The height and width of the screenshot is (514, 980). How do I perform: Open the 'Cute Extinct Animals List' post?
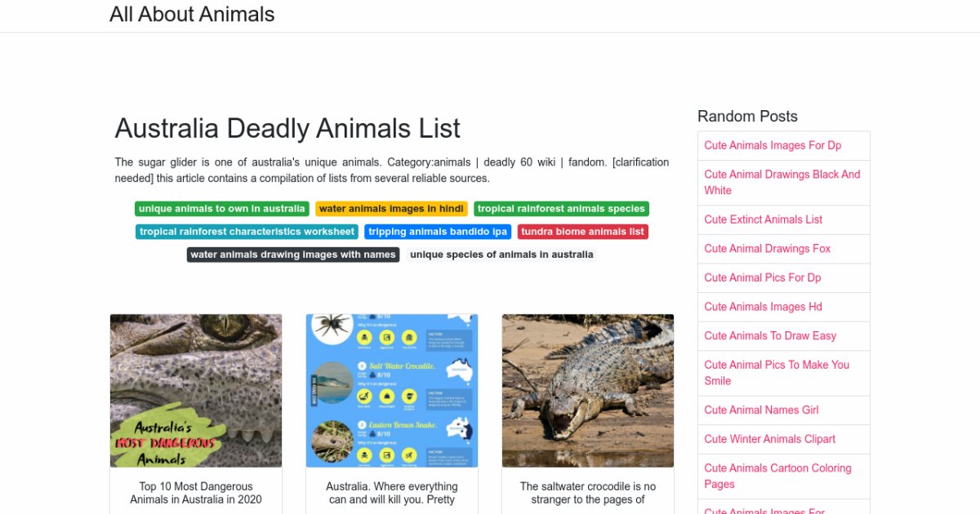click(763, 219)
